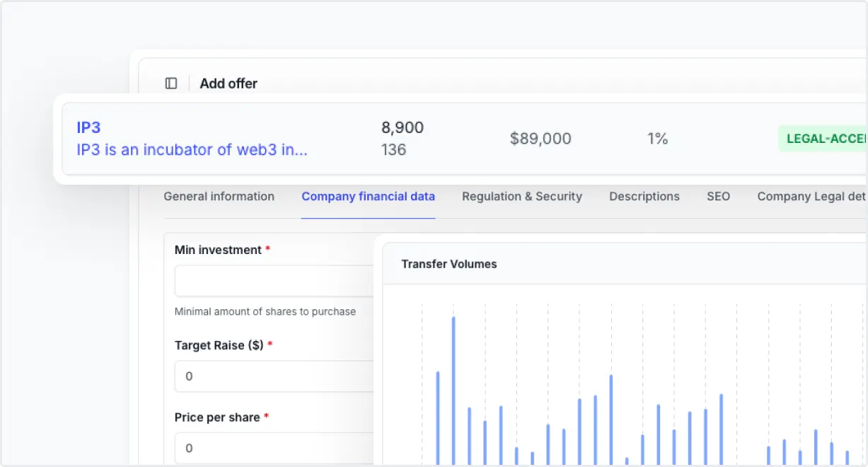Open the Regulation & Security tab
868x467 pixels.
522,197
